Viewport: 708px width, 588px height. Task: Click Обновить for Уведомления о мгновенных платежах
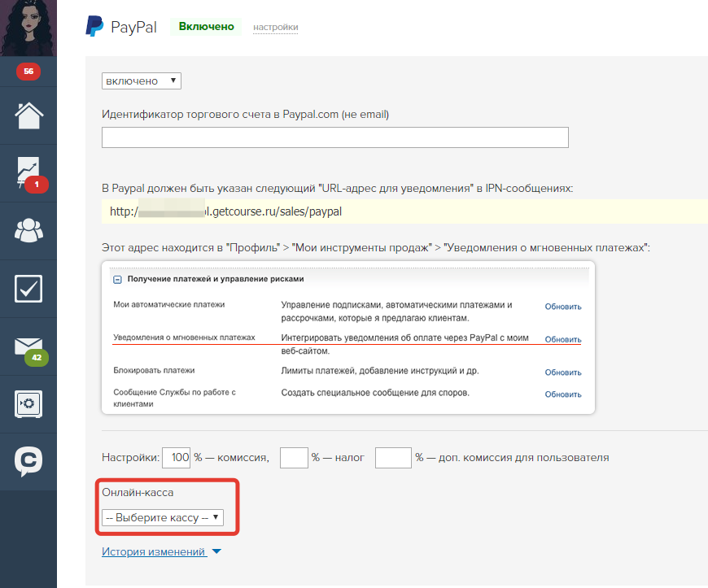[x=563, y=339]
